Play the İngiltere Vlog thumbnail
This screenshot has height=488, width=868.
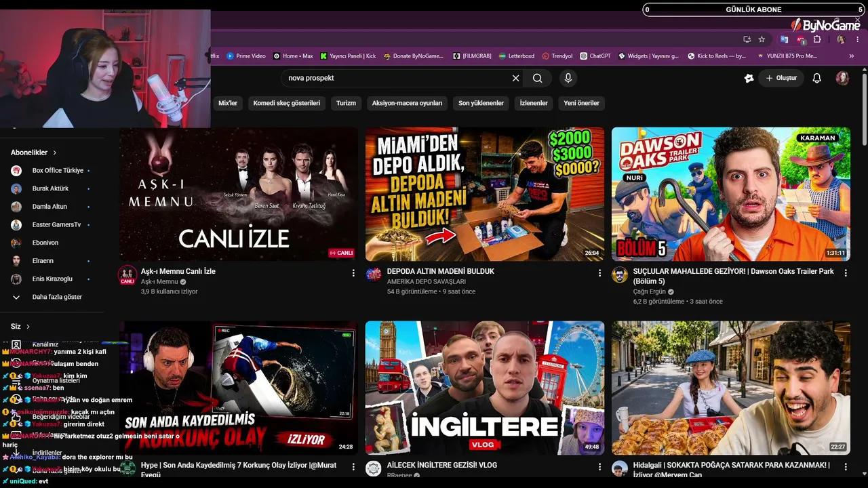(485, 388)
